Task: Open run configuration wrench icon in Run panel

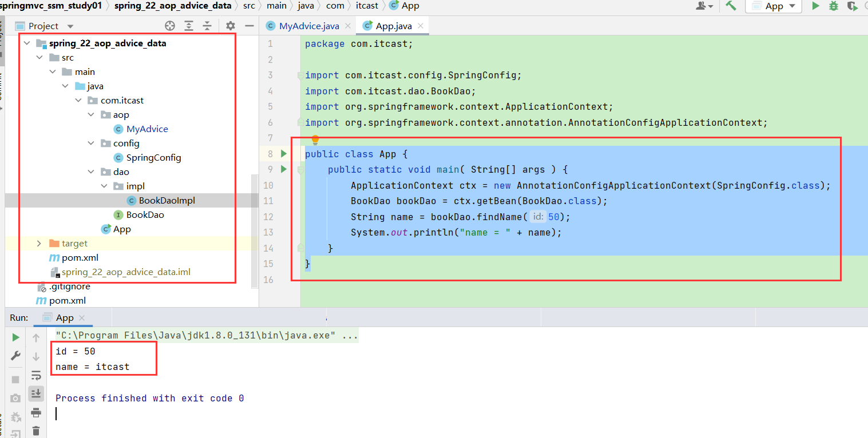Action: (x=16, y=356)
